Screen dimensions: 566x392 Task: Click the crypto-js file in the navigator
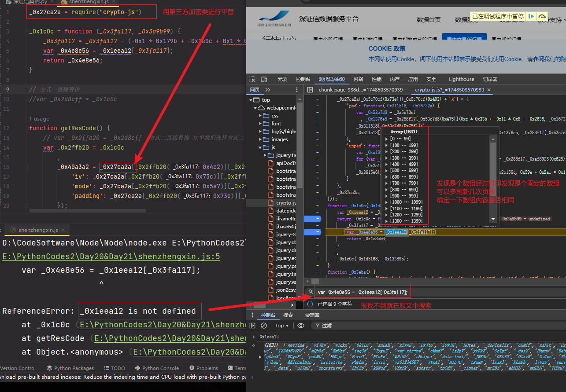282,203
